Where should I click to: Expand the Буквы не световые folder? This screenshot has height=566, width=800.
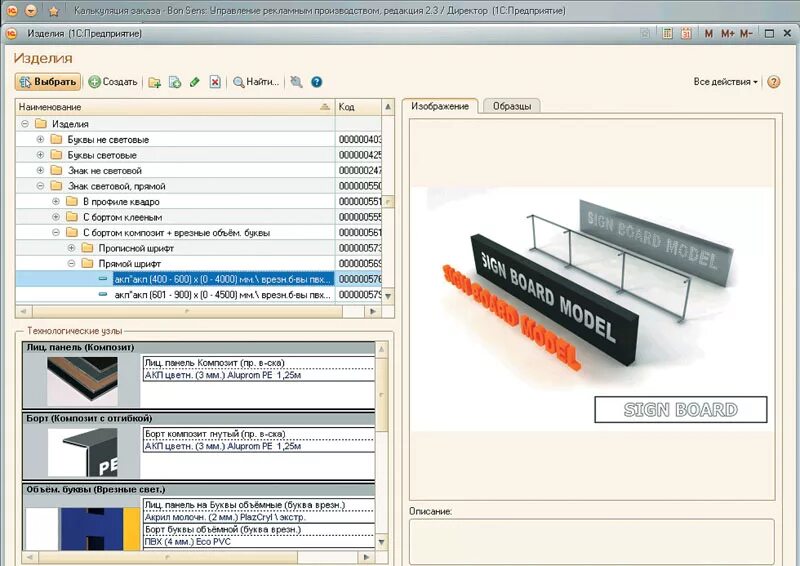tap(40, 139)
